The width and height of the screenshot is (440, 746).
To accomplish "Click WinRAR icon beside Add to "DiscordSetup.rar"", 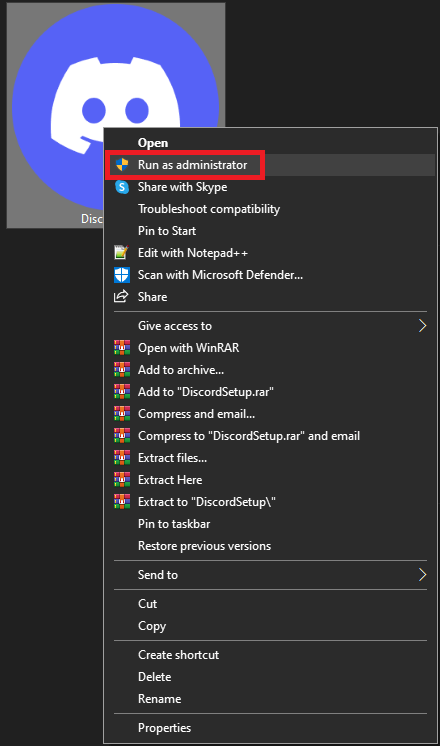I will 122,392.
